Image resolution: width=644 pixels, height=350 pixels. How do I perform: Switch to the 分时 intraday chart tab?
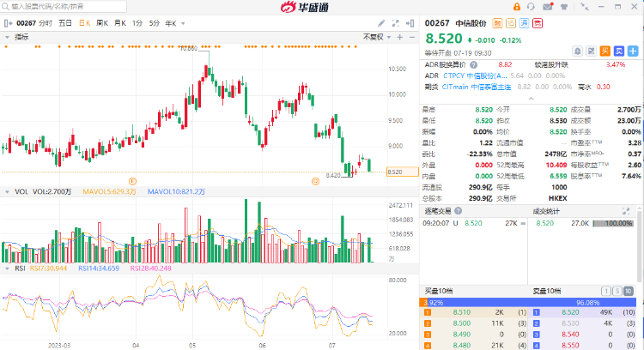coord(45,24)
